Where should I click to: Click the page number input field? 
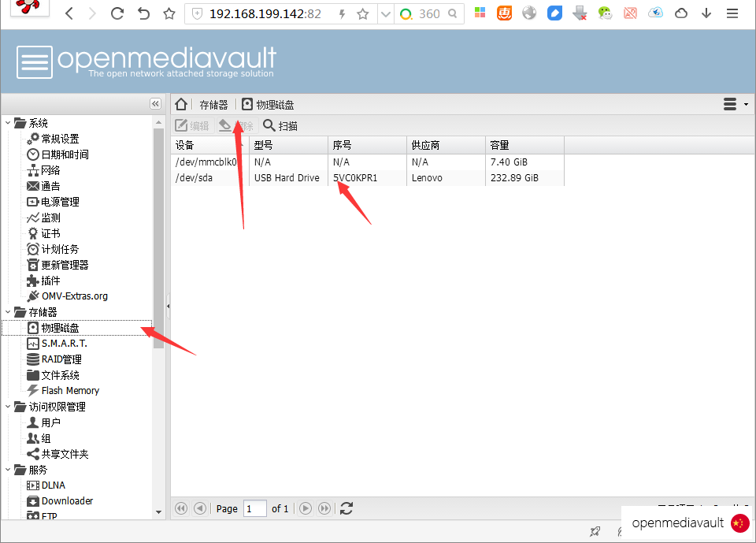(255, 508)
